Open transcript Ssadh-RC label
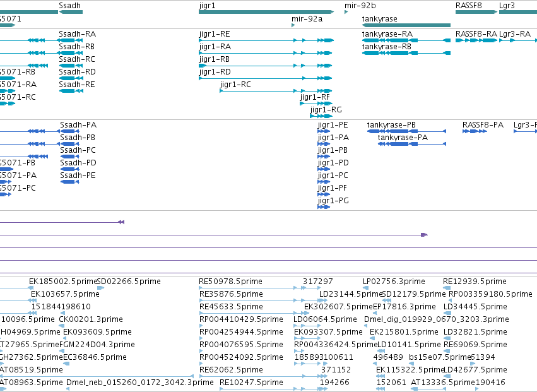The width and height of the screenshot is (537, 392). coord(77,59)
